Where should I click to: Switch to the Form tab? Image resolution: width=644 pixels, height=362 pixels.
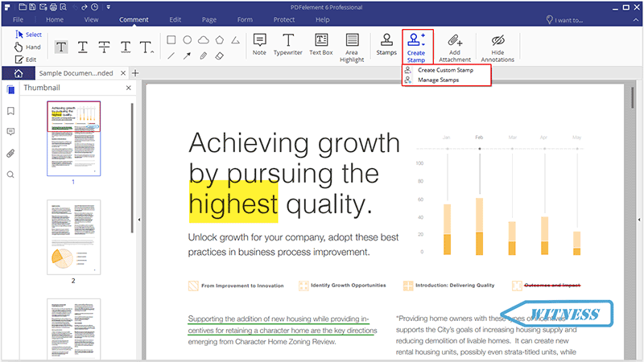coord(245,19)
